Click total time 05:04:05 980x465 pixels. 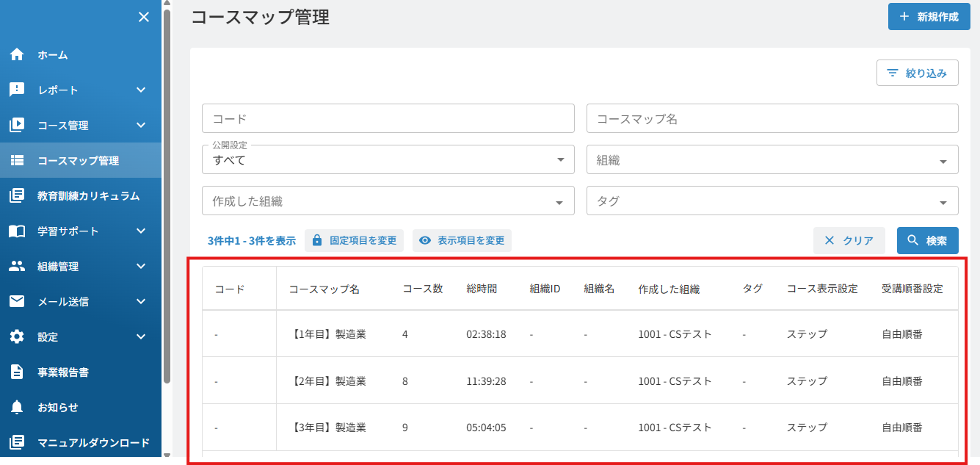point(486,428)
